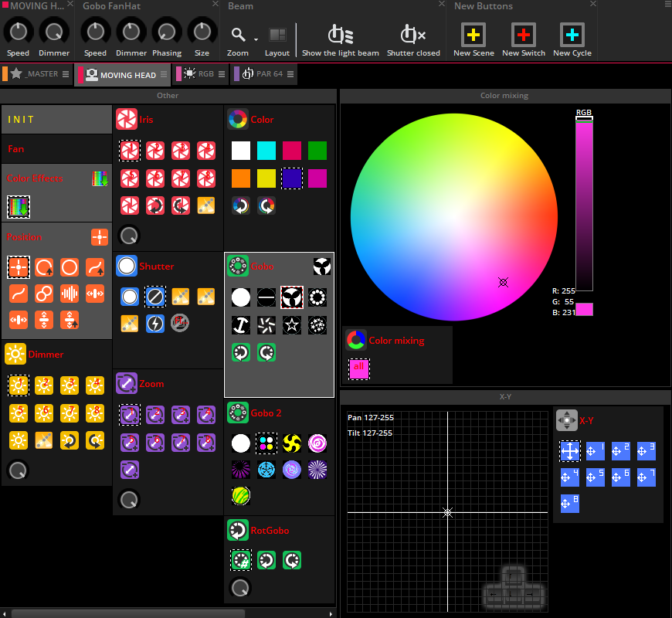Pick the cyan swatch in Color group

point(266,151)
